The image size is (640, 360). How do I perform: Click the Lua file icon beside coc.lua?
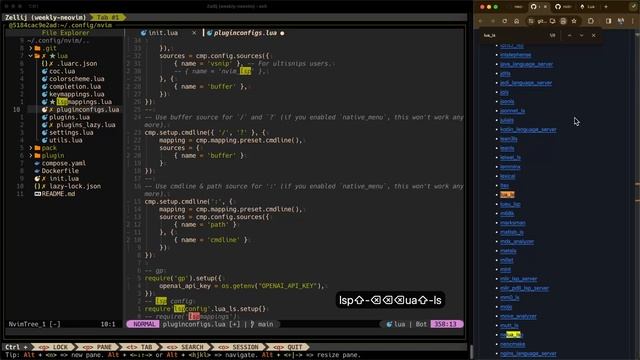(44, 71)
